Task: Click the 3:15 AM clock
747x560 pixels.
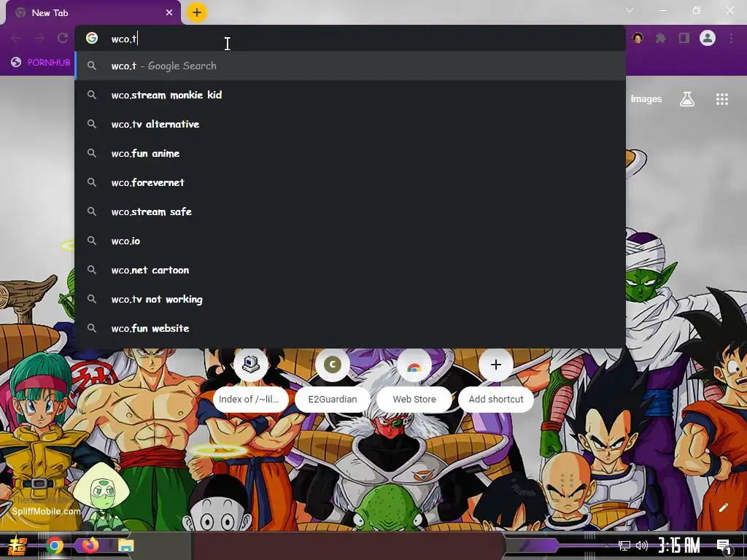Action: 679,545
